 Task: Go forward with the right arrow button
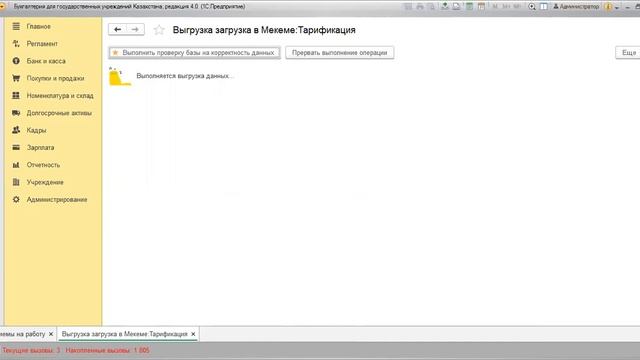click(x=135, y=29)
